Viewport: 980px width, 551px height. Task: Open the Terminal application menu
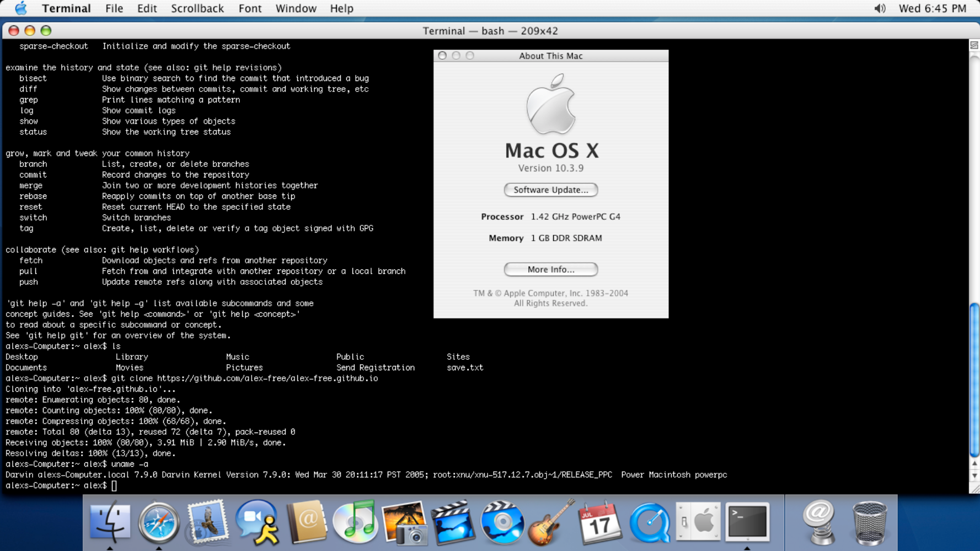coord(66,8)
